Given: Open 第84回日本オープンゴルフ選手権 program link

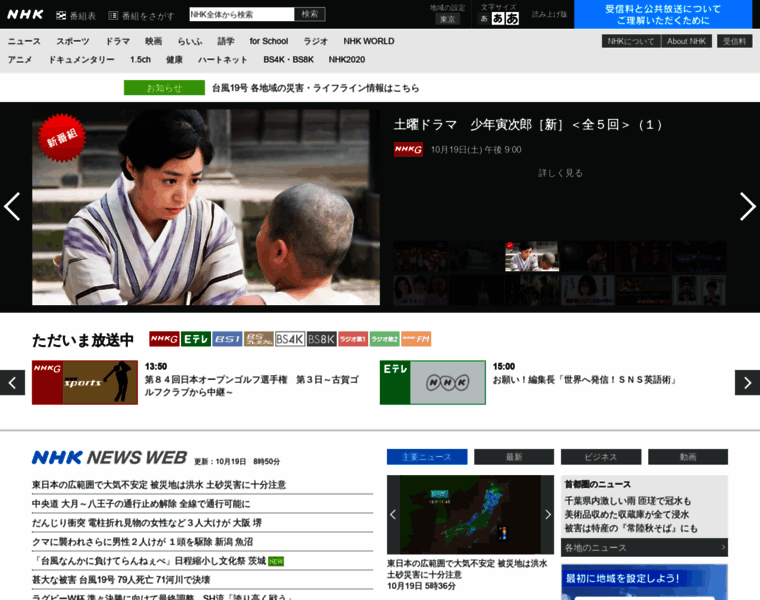Looking at the screenshot, I should [x=252, y=386].
